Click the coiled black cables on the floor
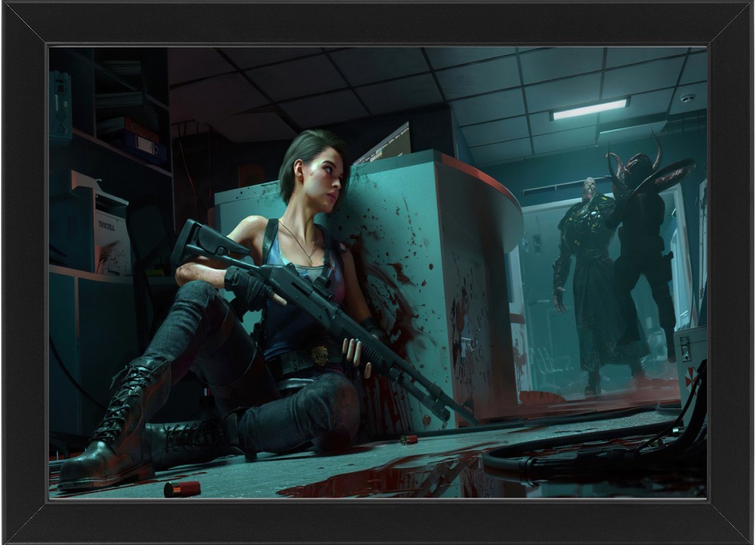The width and height of the screenshot is (756, 545). pyautogui.click(x=591, y=455)
